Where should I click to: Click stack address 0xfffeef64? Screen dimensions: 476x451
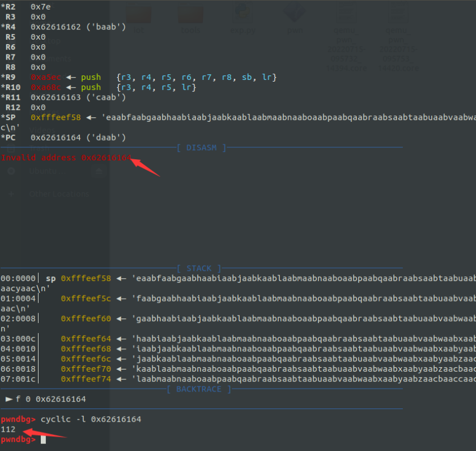tap(86, 338)
